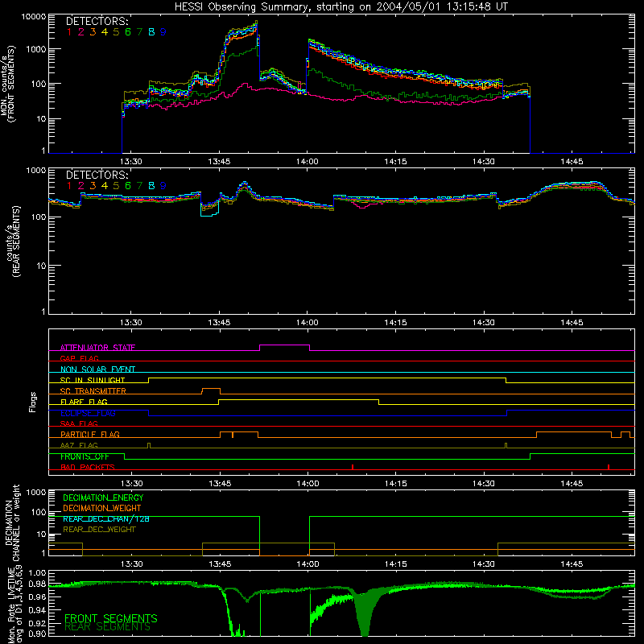Image resolution: width=644 pixels, height=644 pixels.
Task: Click the SC_IN_SUNLIGHT flag label
Action: (x=93, y=380)
